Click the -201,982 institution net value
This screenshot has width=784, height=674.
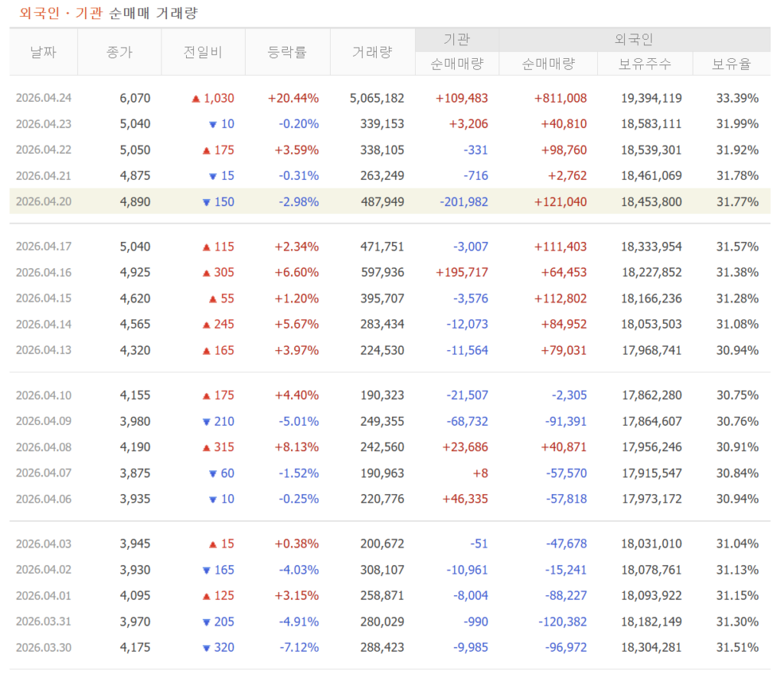[463, 202]
